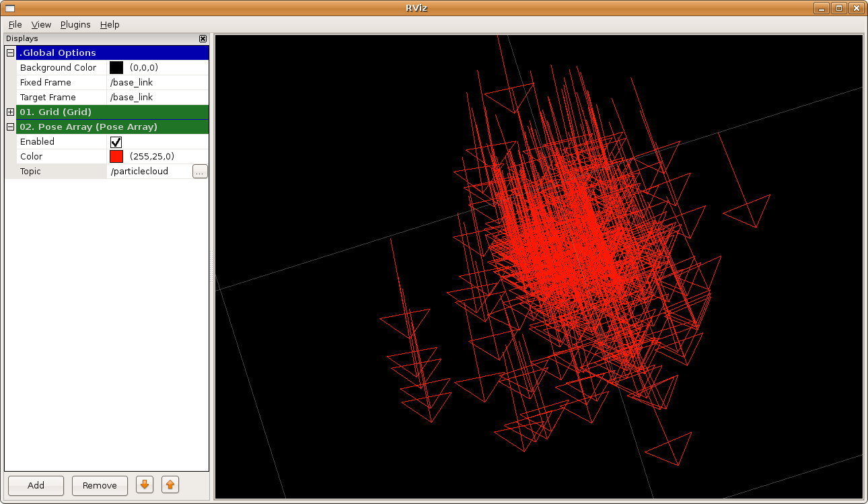Remove the selected display
Viewport: 868px width, 504px height.
point(100,485)
